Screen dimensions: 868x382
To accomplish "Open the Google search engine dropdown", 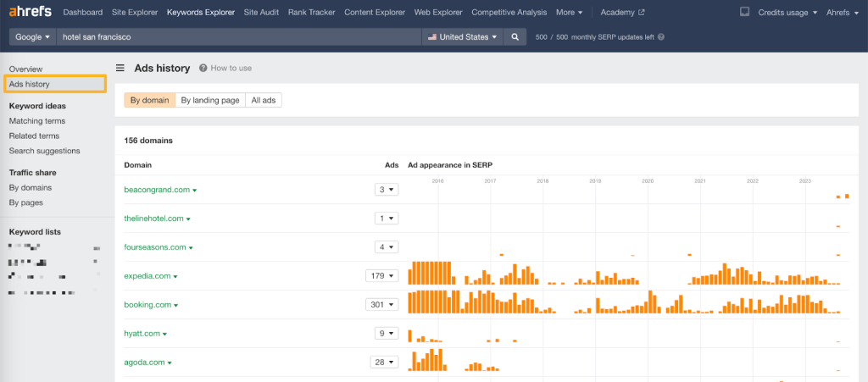I will click(33, 37).
